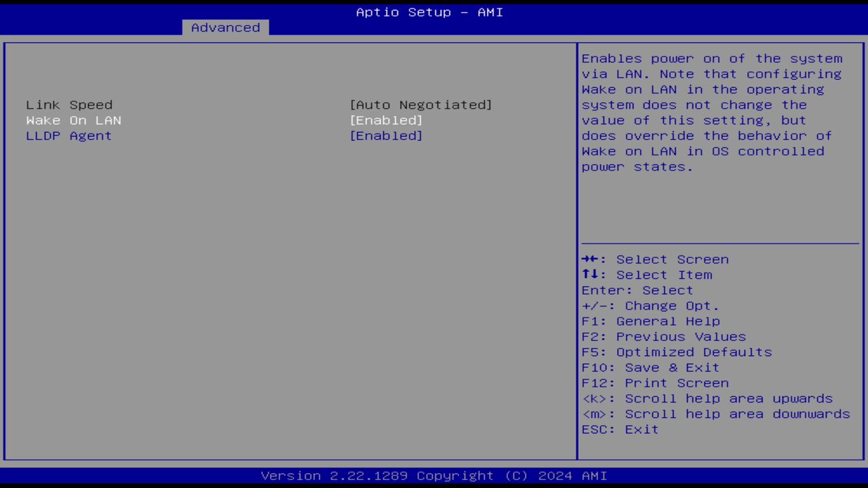The image size is (868, 488).
Task: Click the F2: Previous Values hint
Action: pos(664,337)
